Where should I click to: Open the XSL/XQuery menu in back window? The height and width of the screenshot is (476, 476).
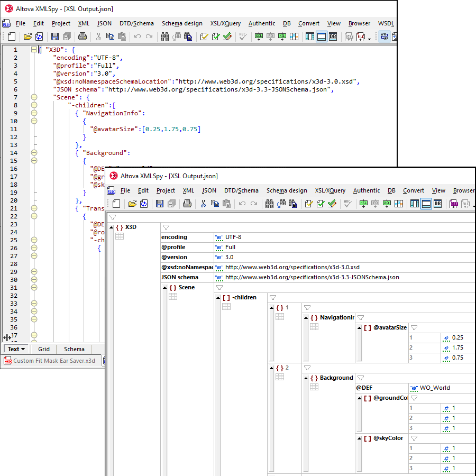225,23
